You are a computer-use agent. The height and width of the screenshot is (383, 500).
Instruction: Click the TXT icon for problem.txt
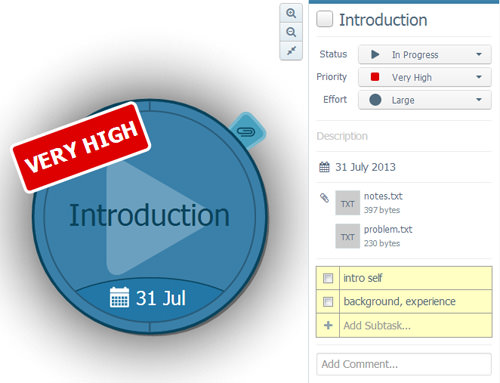point(347,236)
